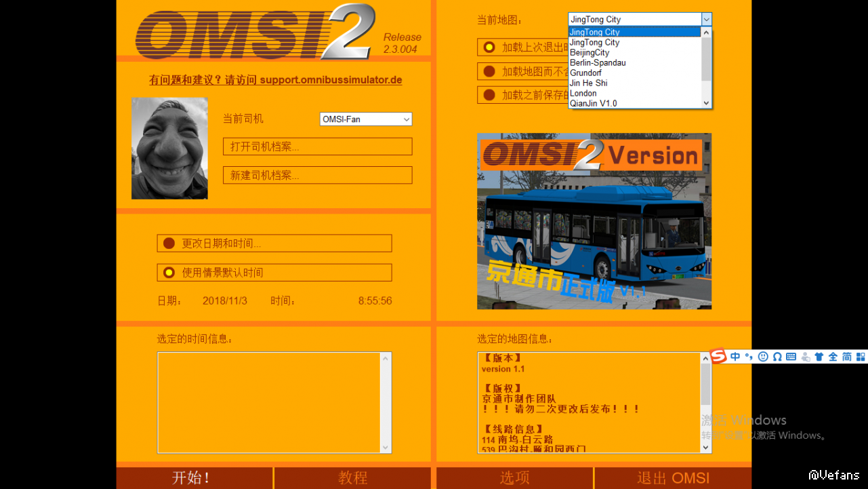The width and height of the screenshot is (868, 489).
Task: Select BeijingCity in the map list
Action: click(x=590, y=53)
